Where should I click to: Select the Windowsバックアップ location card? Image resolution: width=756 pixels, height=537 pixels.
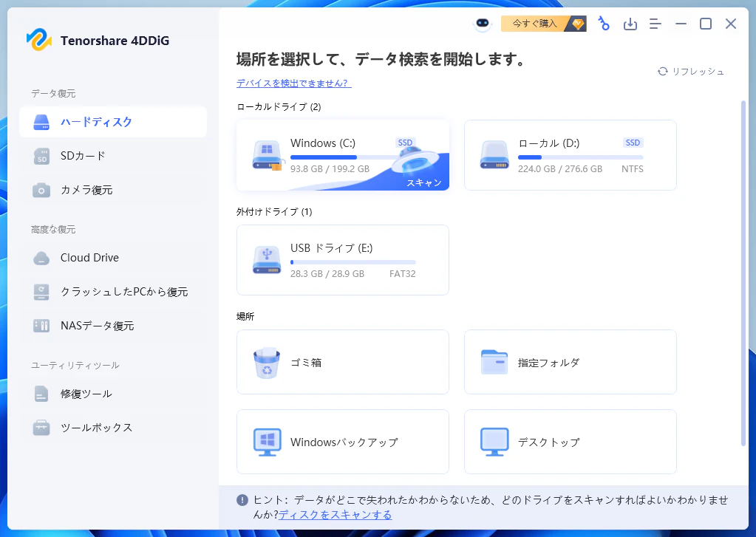[343, 442]
